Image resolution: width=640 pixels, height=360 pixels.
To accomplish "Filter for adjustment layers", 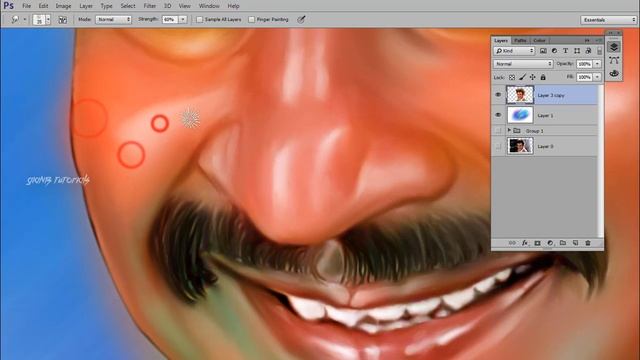I will (554, 51).
